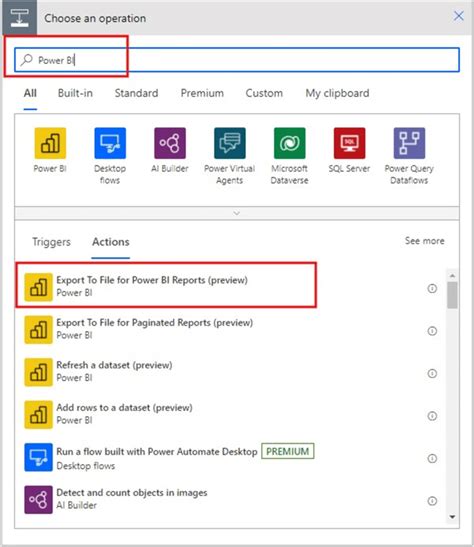The image size is (474, 547).
Task: Select the Power BI connector icon
Action: (x=50, y=143)
